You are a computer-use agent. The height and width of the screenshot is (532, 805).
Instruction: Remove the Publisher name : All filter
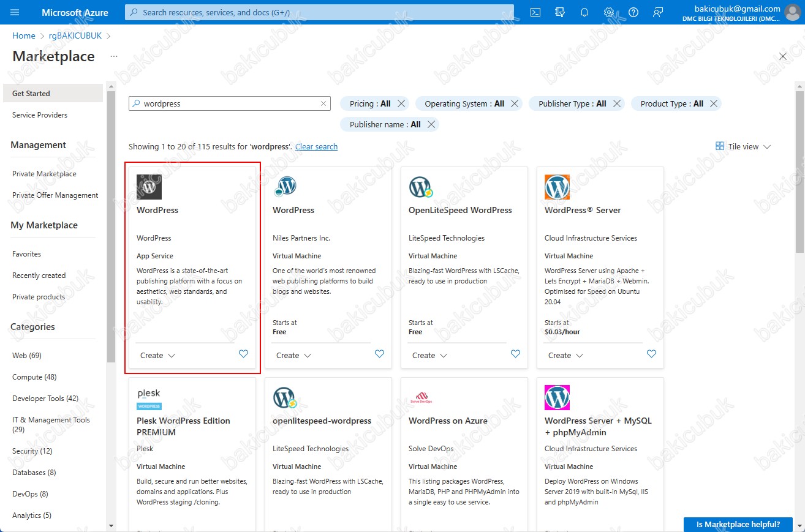[x=431, y=124]
